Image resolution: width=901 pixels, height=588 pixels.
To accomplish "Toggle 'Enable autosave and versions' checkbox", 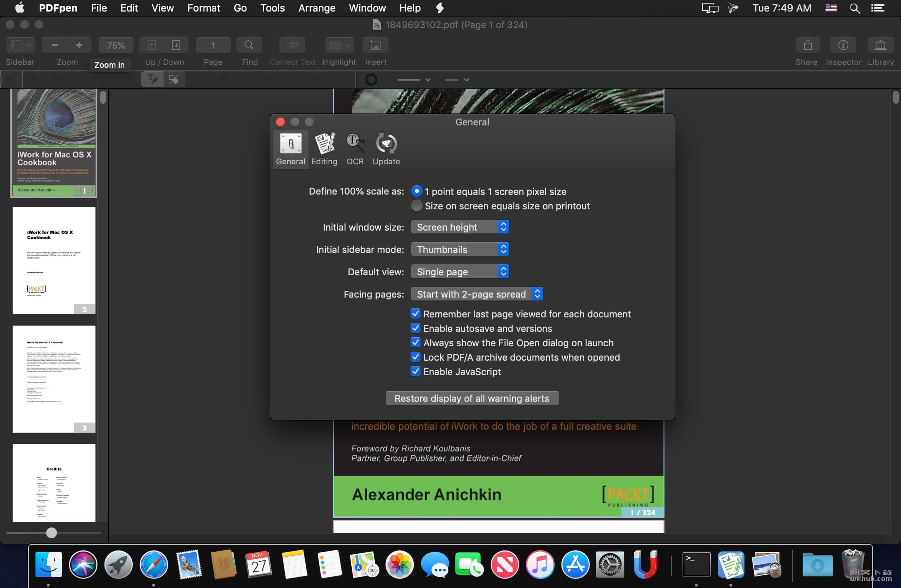I will click(415, 328).
